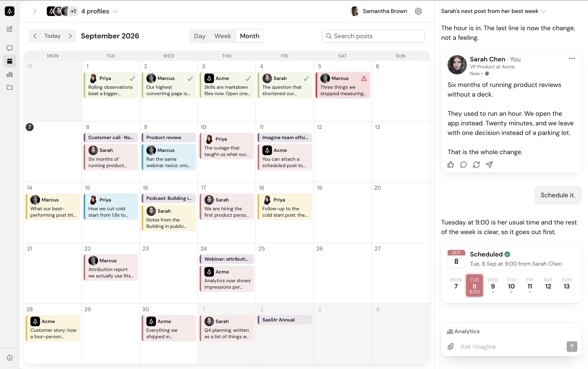Screen dimensions: 588x369
Task: Click the Acme logo at top left
Action: point(10,11)
